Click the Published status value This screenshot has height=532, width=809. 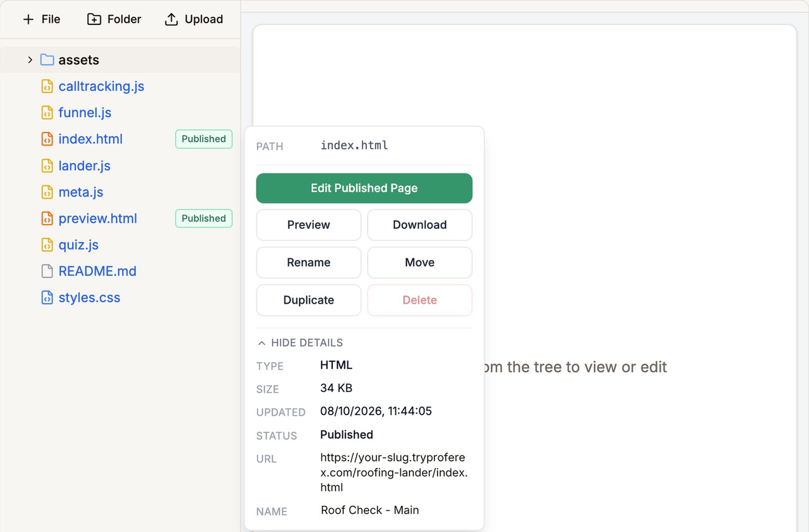[x=347, y=434]
